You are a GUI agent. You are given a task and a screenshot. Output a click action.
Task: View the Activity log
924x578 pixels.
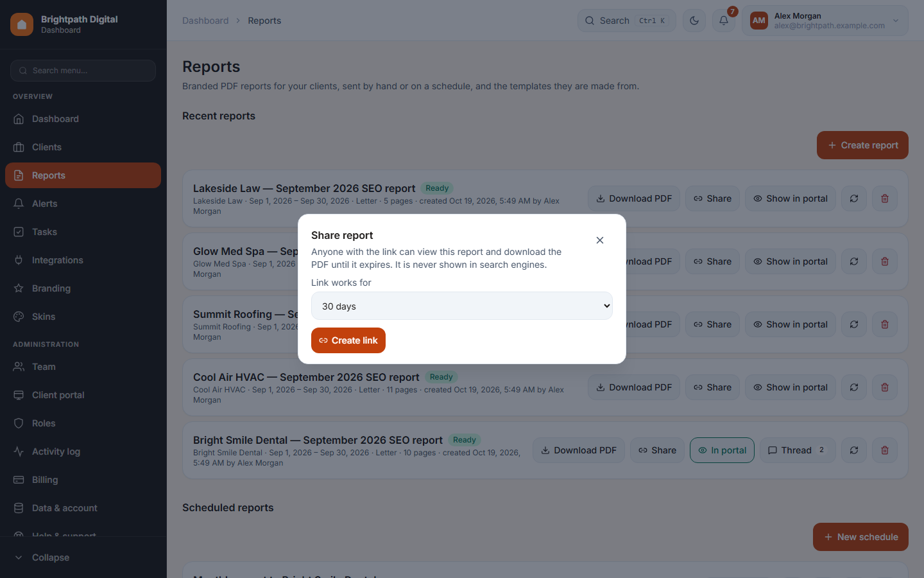(83, 451)
